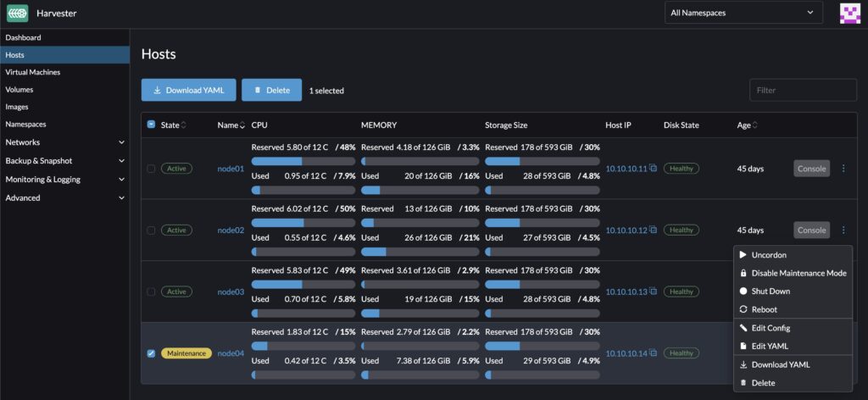Sort hosts by State column
The height and width of the screenshot is (400, 868).
pos(183,125)
